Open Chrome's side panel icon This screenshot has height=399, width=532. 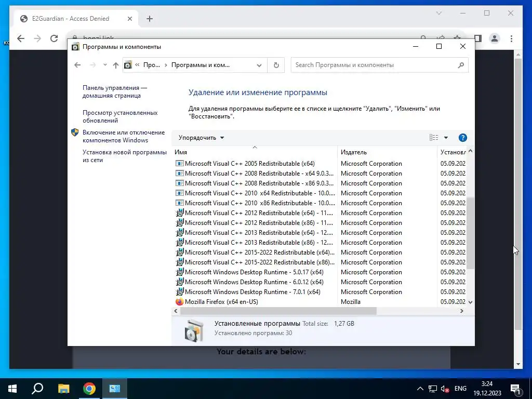point(478,38)
